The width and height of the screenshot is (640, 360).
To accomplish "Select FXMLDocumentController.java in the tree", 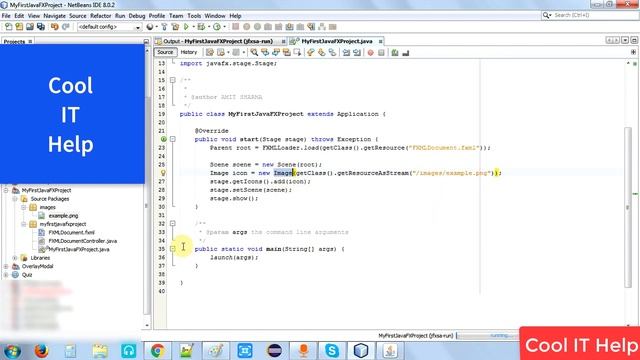I will click(x=82, y=241).
